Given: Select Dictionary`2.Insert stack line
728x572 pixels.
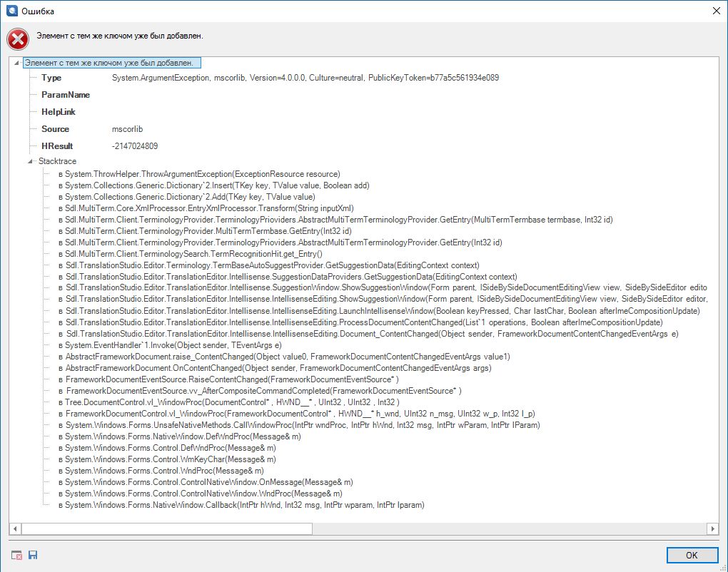Looking at the screenshot, I should click(x=214, y=185).
